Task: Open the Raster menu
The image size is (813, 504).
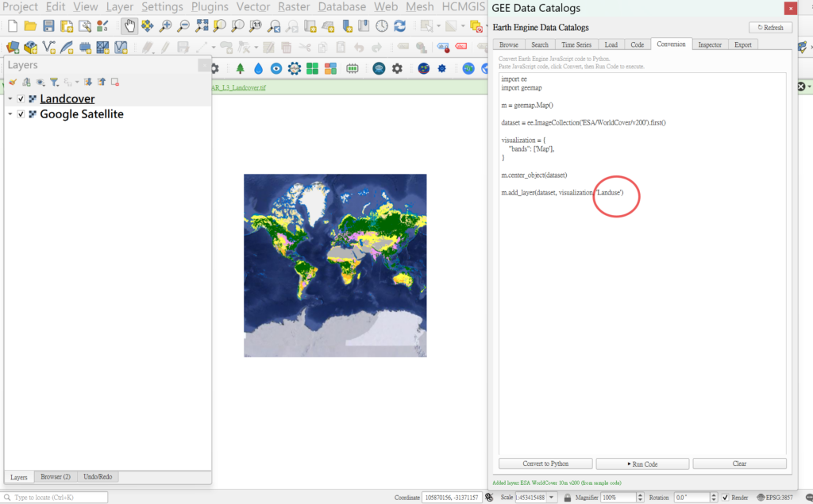Action: coord(294,7)
